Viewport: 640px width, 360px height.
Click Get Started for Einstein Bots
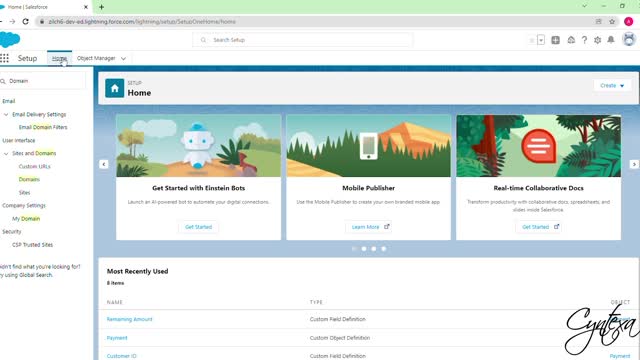pyautogui.click(x=198, y=227)
